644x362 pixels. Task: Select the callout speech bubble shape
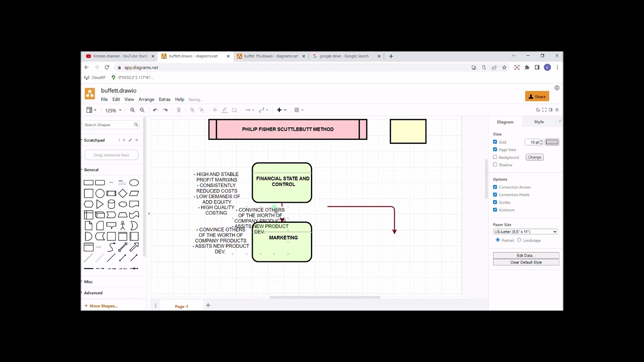coord(111,226)
